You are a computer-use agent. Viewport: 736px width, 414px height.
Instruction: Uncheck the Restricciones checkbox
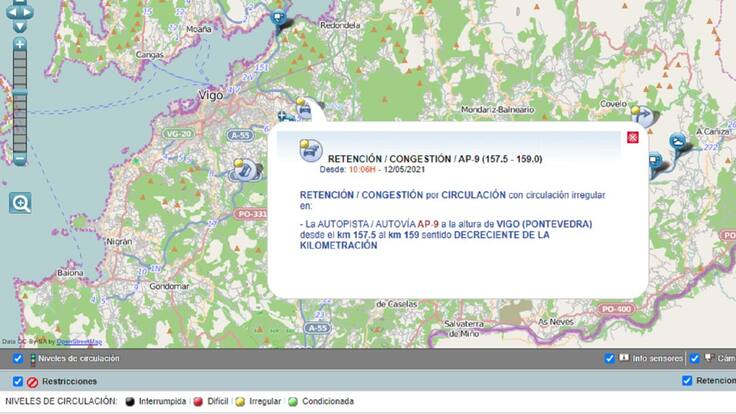(x=18, y=381)
